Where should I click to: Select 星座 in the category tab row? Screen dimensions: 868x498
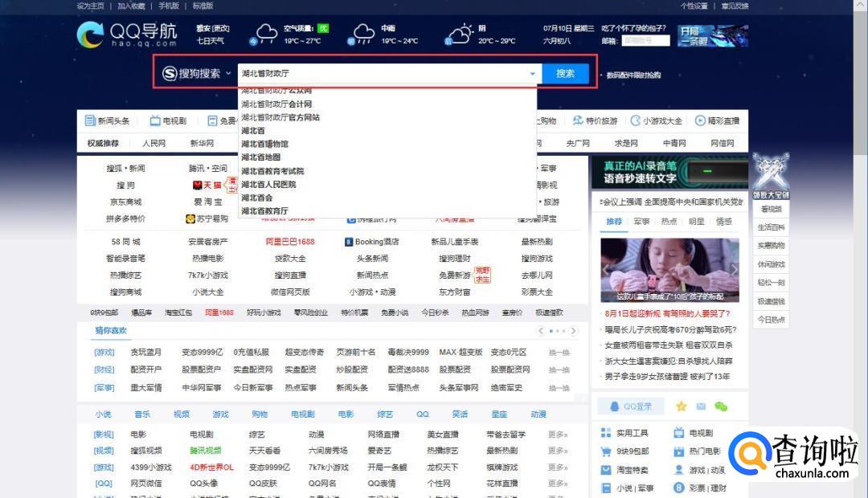(x=499, y=414)
